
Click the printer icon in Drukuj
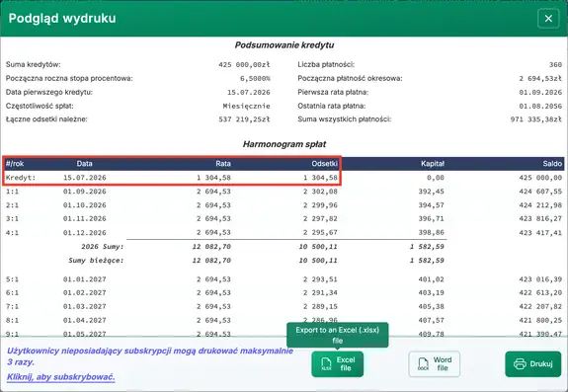(x=520, y=363)
